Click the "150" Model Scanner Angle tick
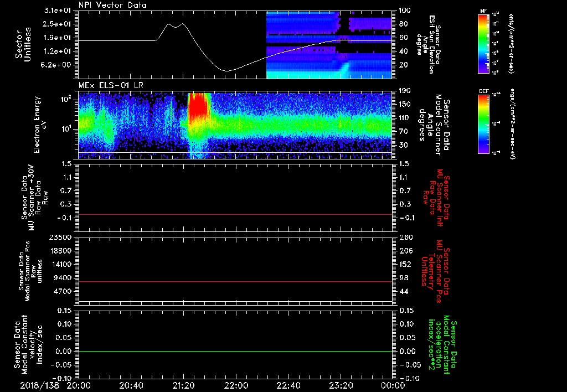 tap(406, 104)
